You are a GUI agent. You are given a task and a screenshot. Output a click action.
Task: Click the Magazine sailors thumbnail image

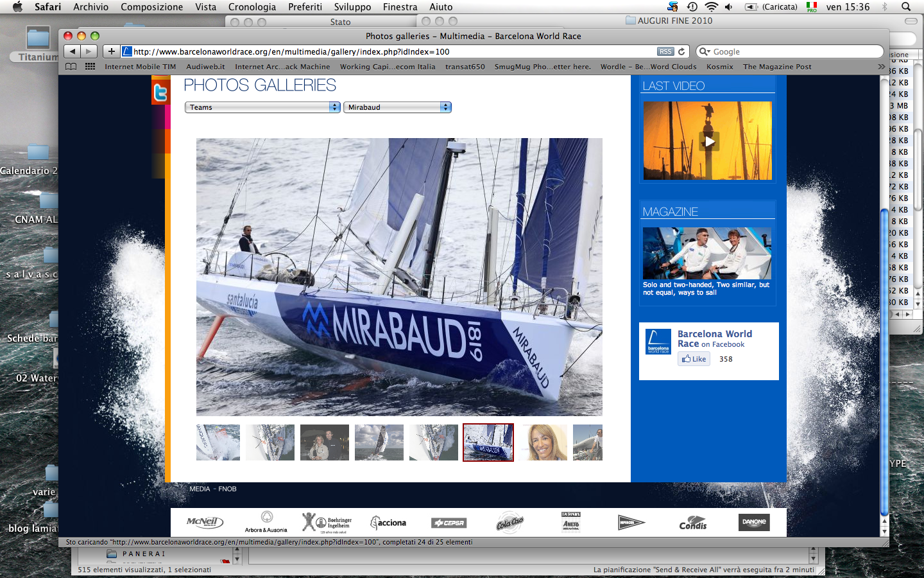coord(707,253)
